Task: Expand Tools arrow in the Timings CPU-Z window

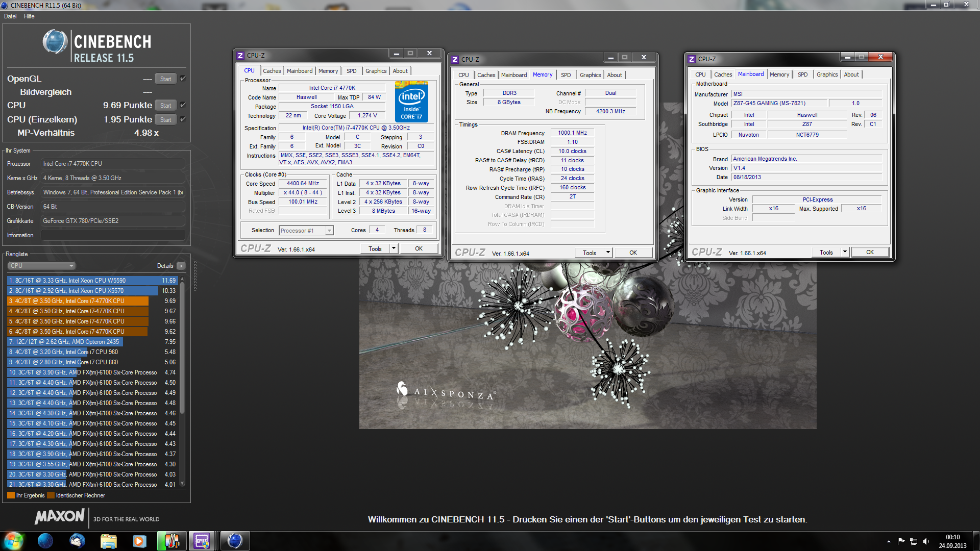Action: pos(608,253)
